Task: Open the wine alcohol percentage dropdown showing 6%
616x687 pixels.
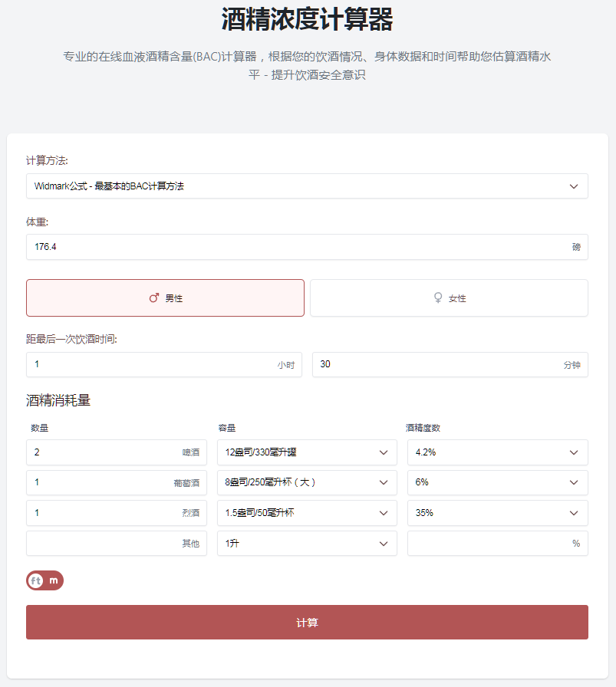Action: click(x=497, y=482)
